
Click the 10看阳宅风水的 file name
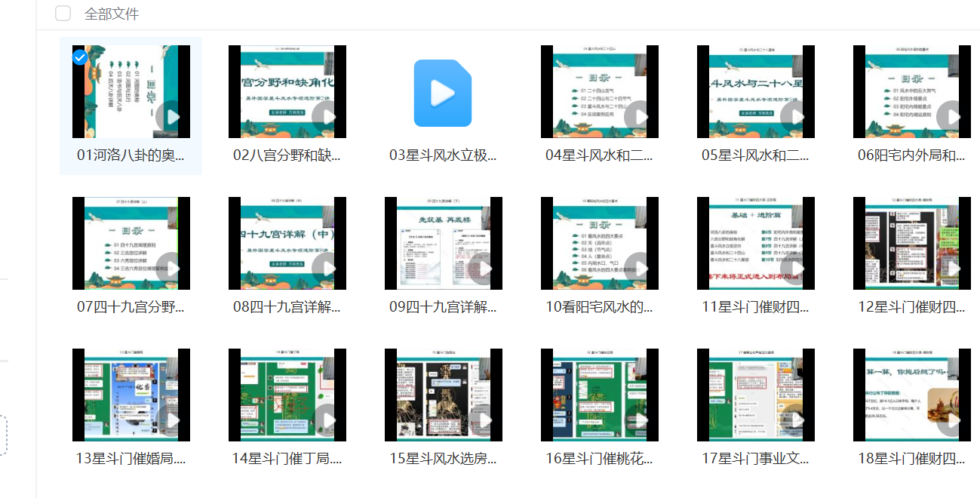pos(599,307)
